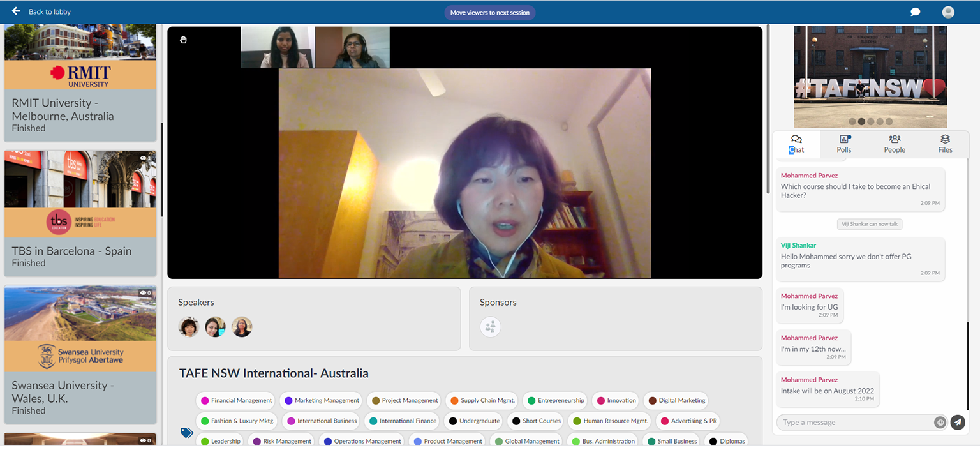
Task: Select the Project Management tag
Action: pos(404,401)
